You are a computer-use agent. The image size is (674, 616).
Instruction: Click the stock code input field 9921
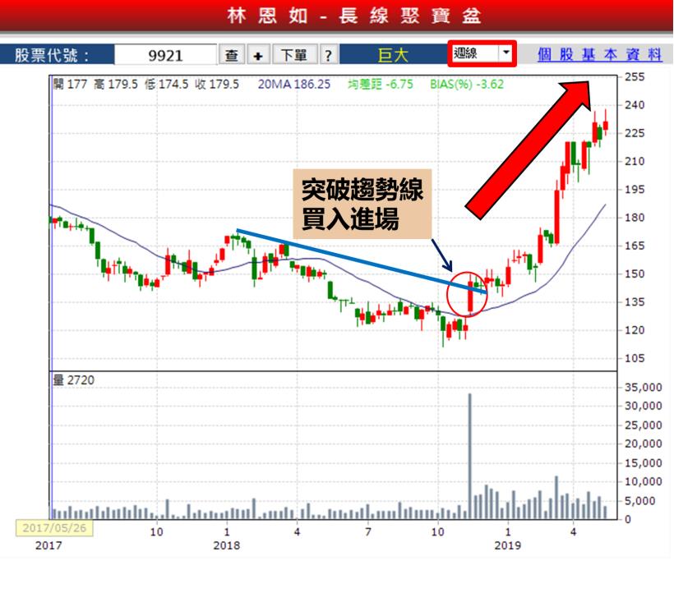point(165,55)
